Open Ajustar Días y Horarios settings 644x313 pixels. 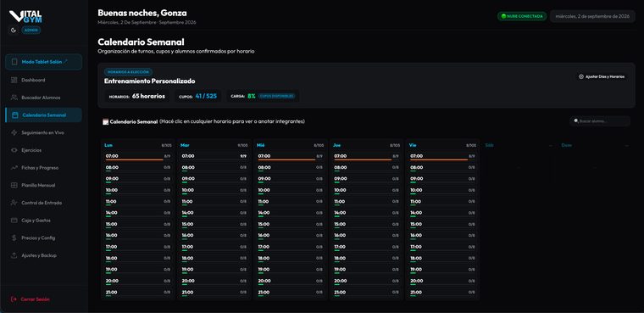tap(602, 76)
